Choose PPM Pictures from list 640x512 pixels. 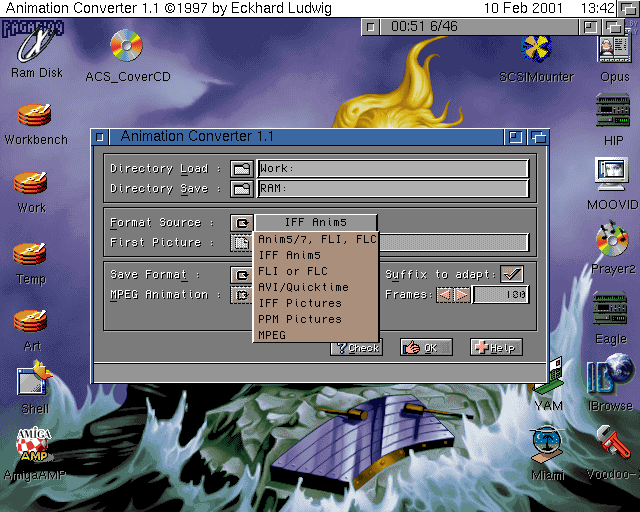[x=317, y=319]
